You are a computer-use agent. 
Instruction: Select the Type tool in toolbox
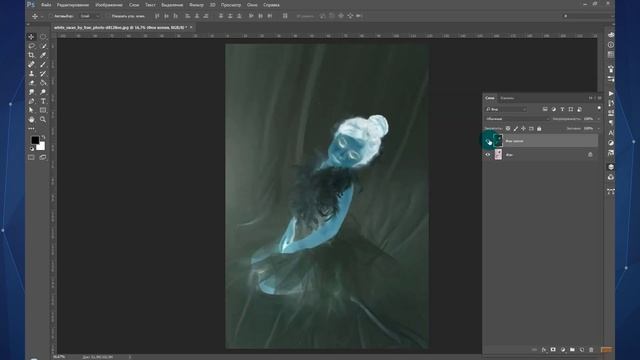(43, 101)
